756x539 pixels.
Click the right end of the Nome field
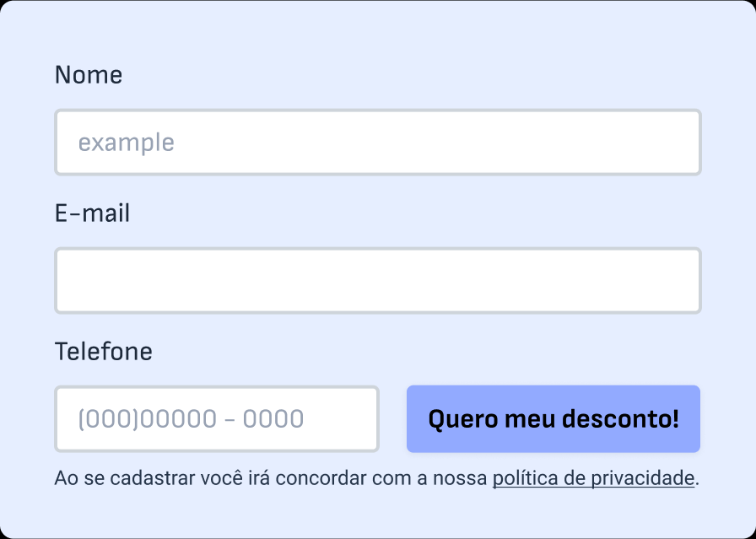(x=675, y=143)
